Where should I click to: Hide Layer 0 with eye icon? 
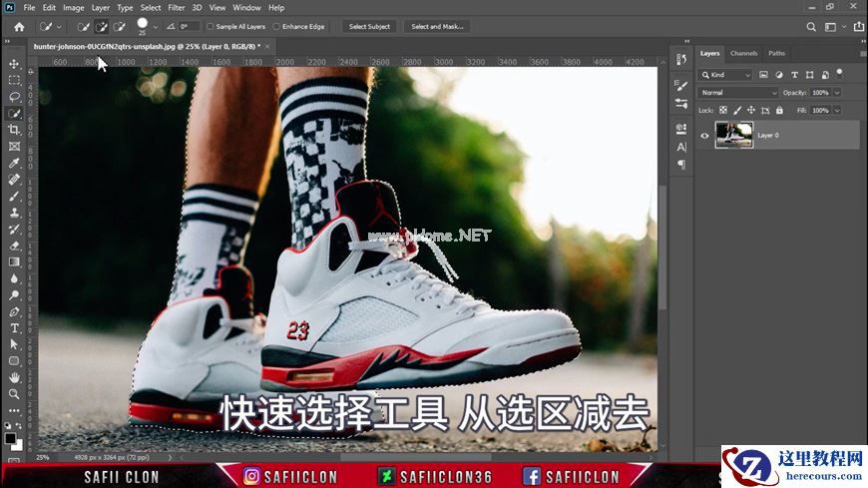pyautogui.click(x=704, y=136)
